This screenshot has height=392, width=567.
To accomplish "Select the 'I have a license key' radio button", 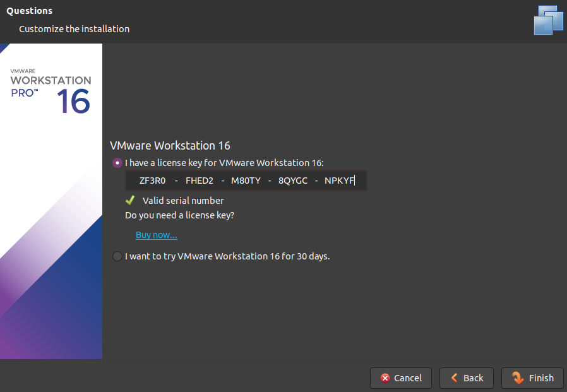I will 117,163.
